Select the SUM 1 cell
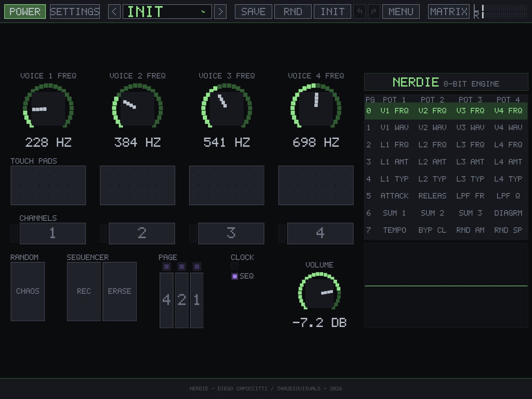532x399 pixels. point(394,213)
